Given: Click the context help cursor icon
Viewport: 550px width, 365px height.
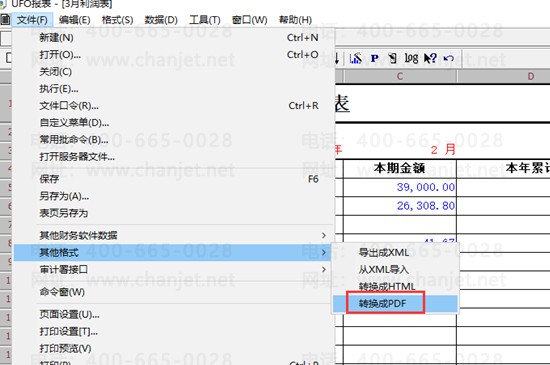Looking at the screenshot, I should 430,58.
